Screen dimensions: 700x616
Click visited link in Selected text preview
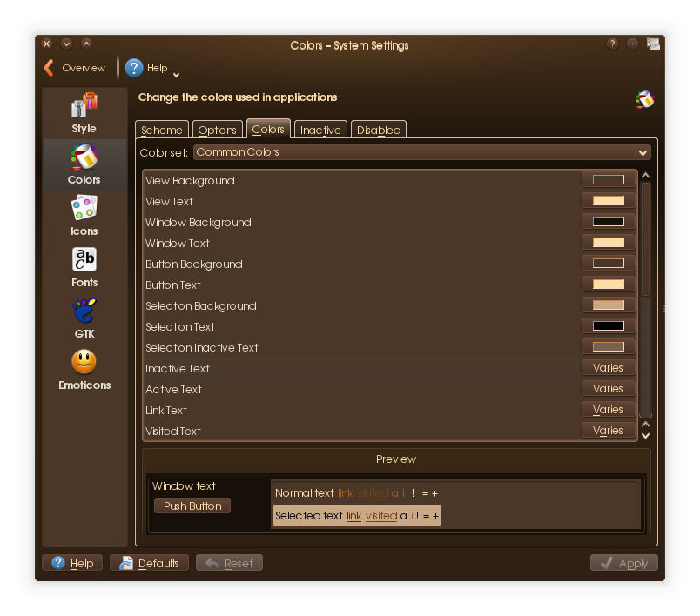click(x=381, y=516)
